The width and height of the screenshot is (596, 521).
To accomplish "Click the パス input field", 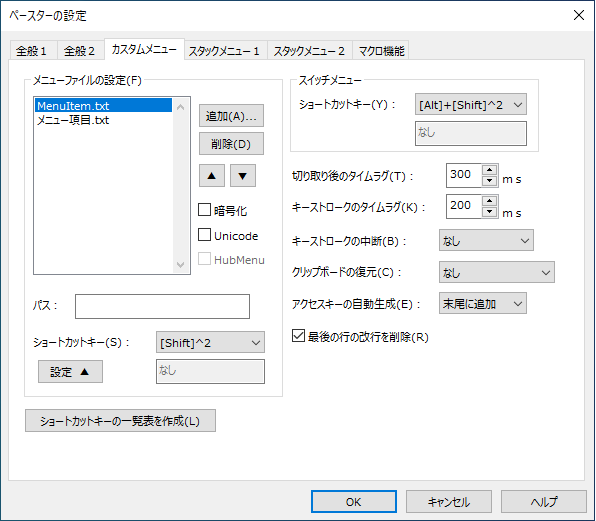I will 162,306.
